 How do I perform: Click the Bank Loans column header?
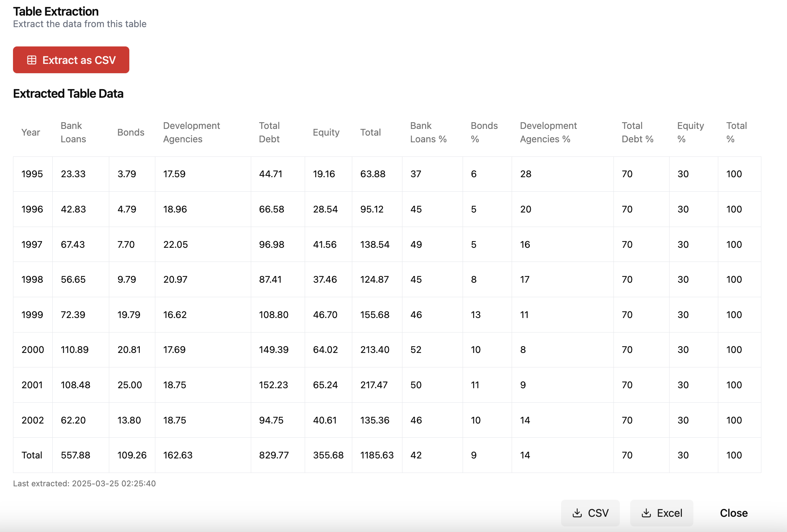pyautogui.click(x=73, y=132)
